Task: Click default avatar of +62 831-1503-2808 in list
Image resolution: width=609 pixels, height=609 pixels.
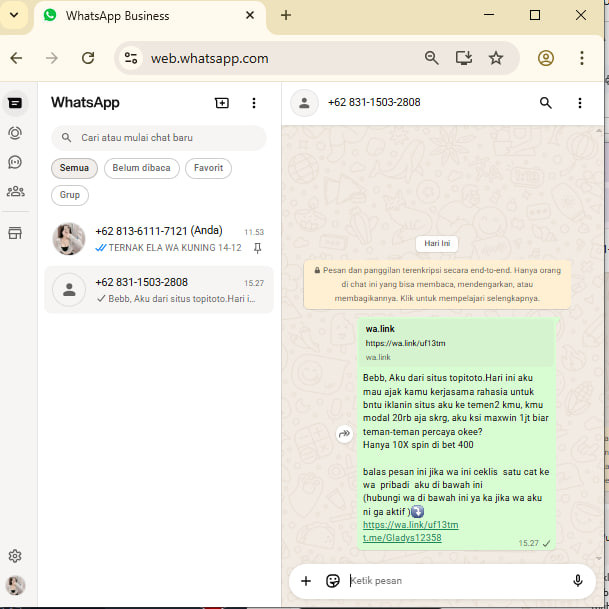Action: [x=69, y=290]
